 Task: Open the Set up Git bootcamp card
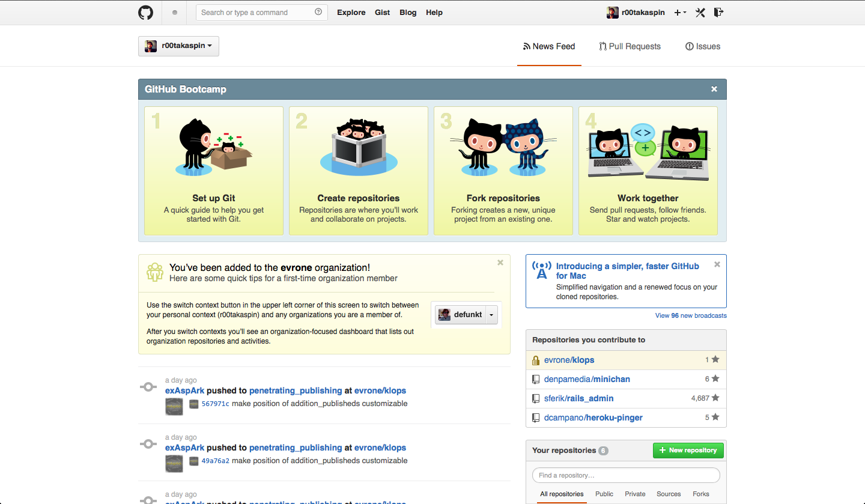[x=214, y=171]
